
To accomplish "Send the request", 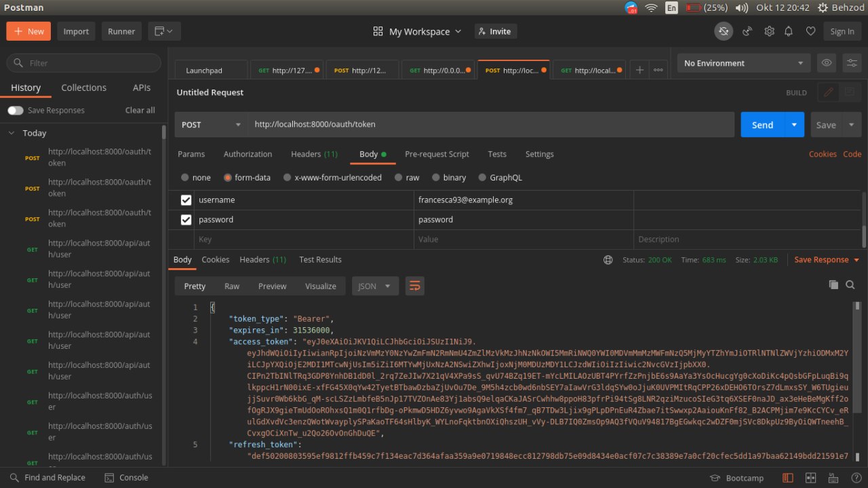I will click(x=762, y=125).
